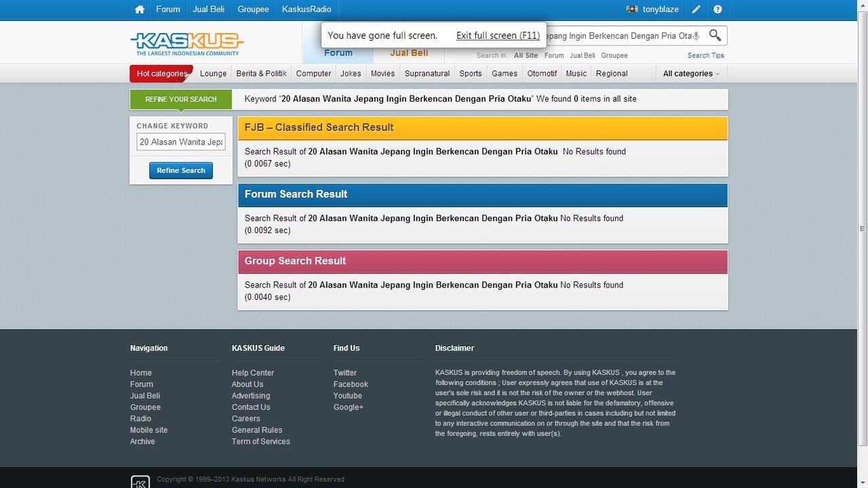This screenshot has height=488, width=868.
Task: Open the Games category
Action: (x=505, y=73)
